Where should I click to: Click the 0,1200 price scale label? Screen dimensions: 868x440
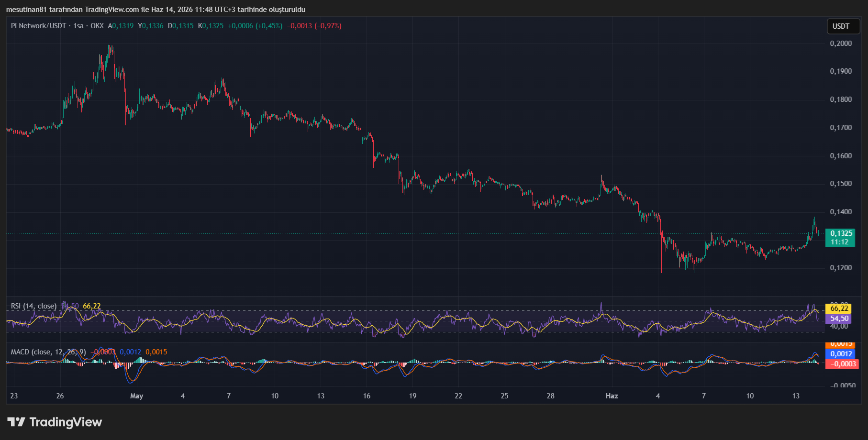pyautogui.click(x=841, y=268)
